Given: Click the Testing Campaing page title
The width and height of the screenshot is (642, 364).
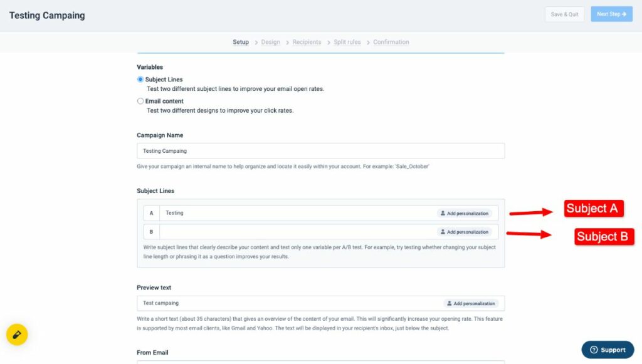Looking at the screenshot, I should click(47, 15).
